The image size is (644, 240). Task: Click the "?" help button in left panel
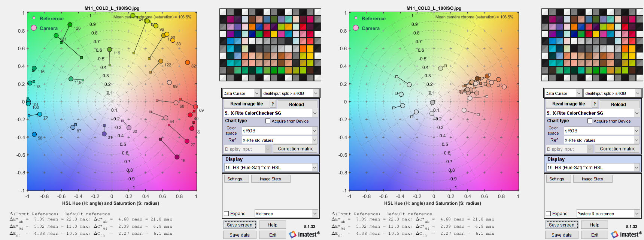click(x=273, y=104)
